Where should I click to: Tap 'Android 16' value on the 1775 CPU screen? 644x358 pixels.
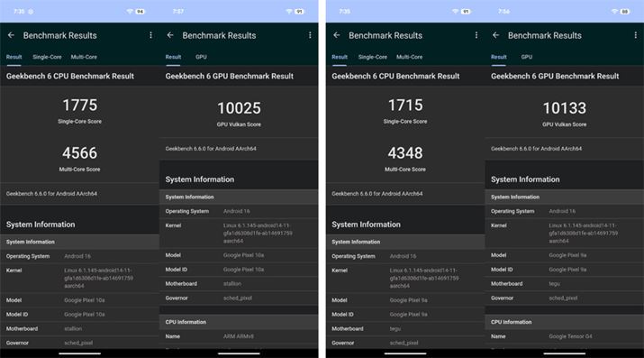click(77, 256)
